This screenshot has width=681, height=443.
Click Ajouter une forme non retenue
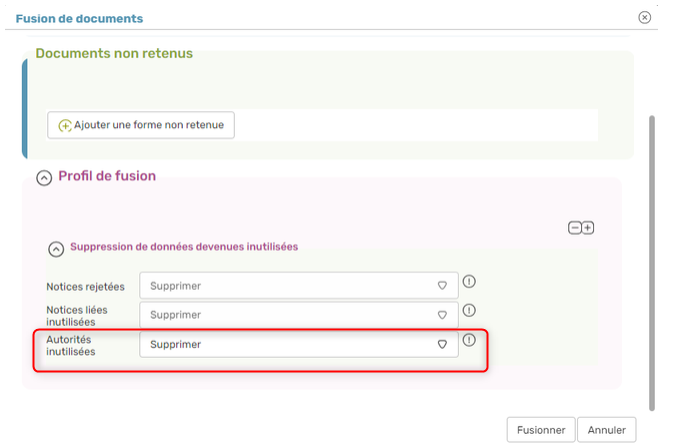tap(141, 125)
